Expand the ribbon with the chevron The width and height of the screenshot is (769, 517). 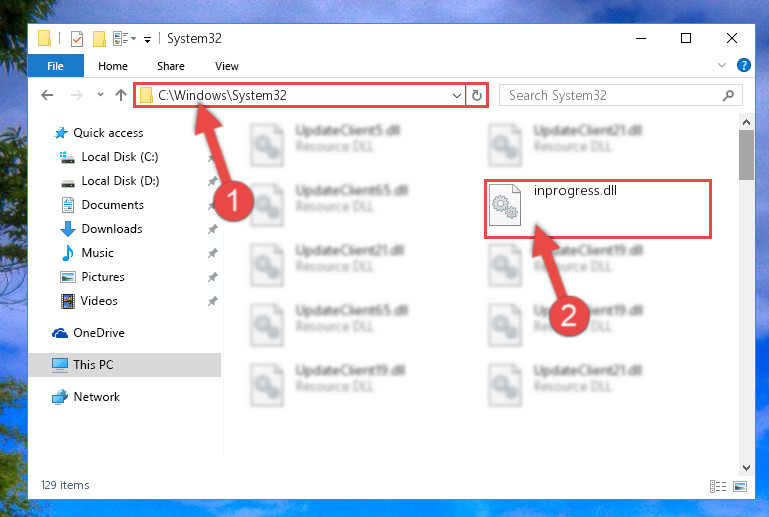pos(721,65)
